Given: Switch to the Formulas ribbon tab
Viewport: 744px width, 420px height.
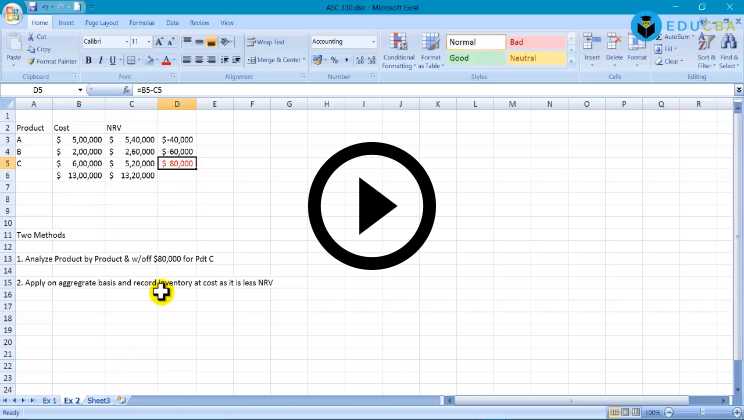Looking at the screenshot, I should pos(141,22).
